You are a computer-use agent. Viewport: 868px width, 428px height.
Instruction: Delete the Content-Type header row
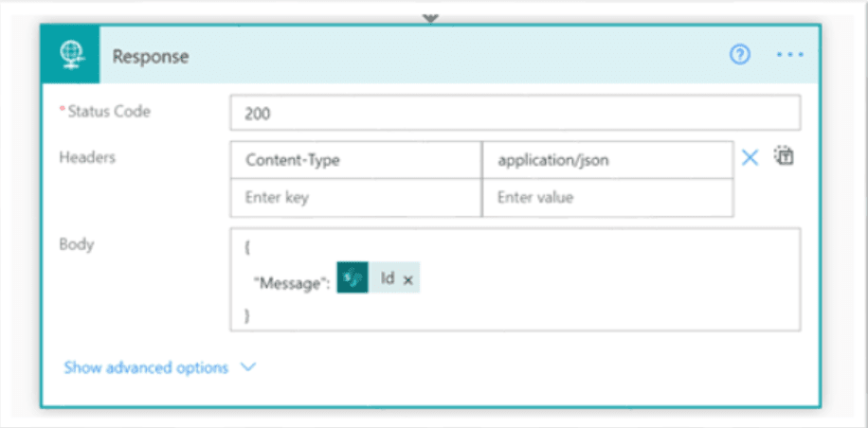(750, 158)
